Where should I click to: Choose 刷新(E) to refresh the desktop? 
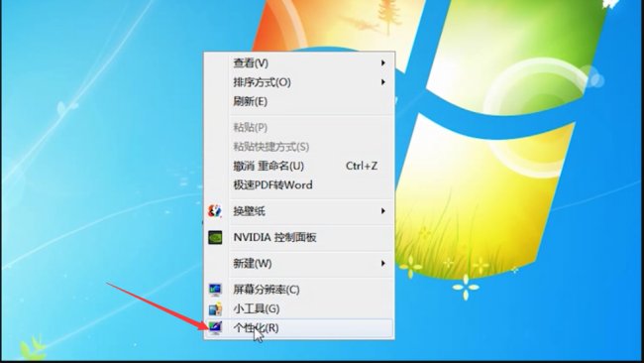click(x=299, y=101)
